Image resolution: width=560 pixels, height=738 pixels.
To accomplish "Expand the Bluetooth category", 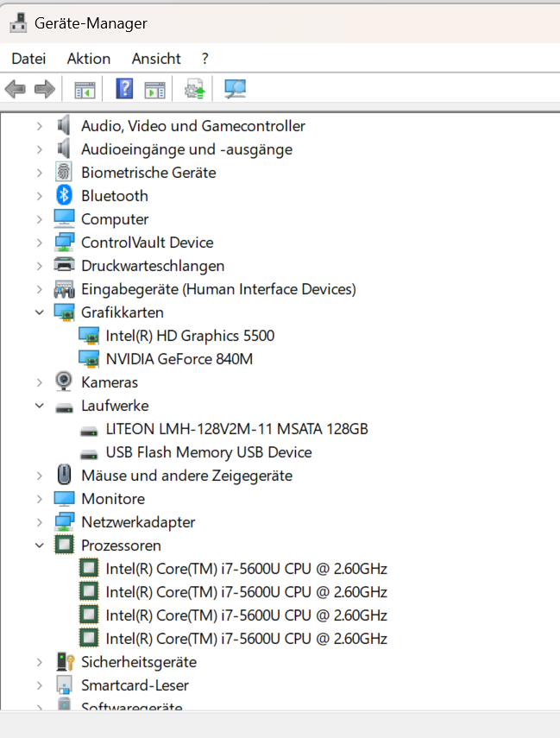I will (40, 196).
